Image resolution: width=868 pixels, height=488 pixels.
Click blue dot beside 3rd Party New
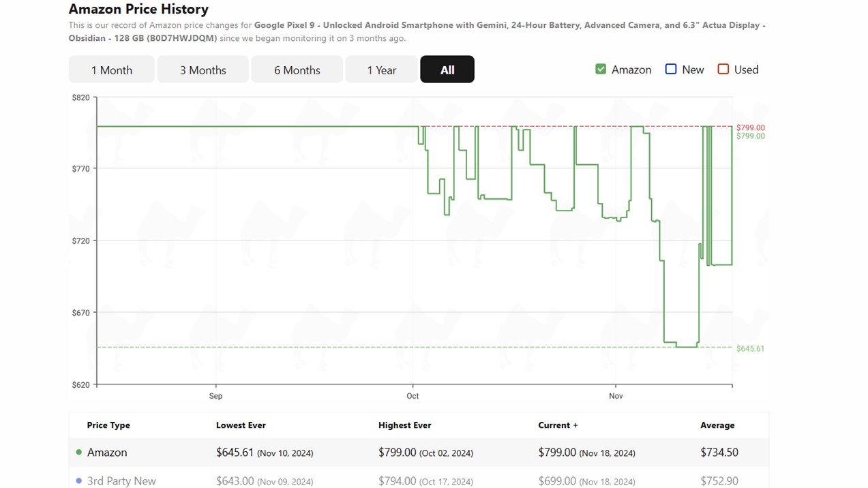(x=79, y=481)
